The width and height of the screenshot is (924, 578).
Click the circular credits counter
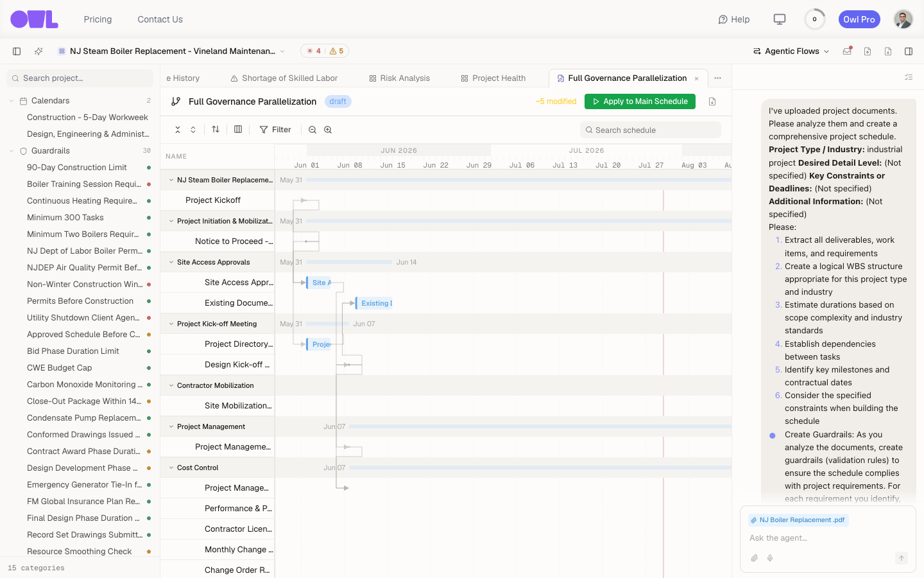815,19
